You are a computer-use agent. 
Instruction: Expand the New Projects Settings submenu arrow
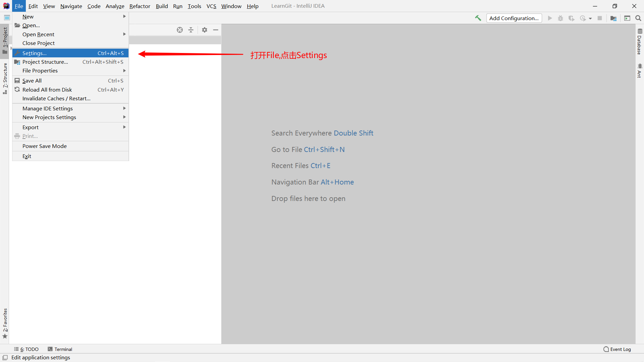tap(124, 117)
